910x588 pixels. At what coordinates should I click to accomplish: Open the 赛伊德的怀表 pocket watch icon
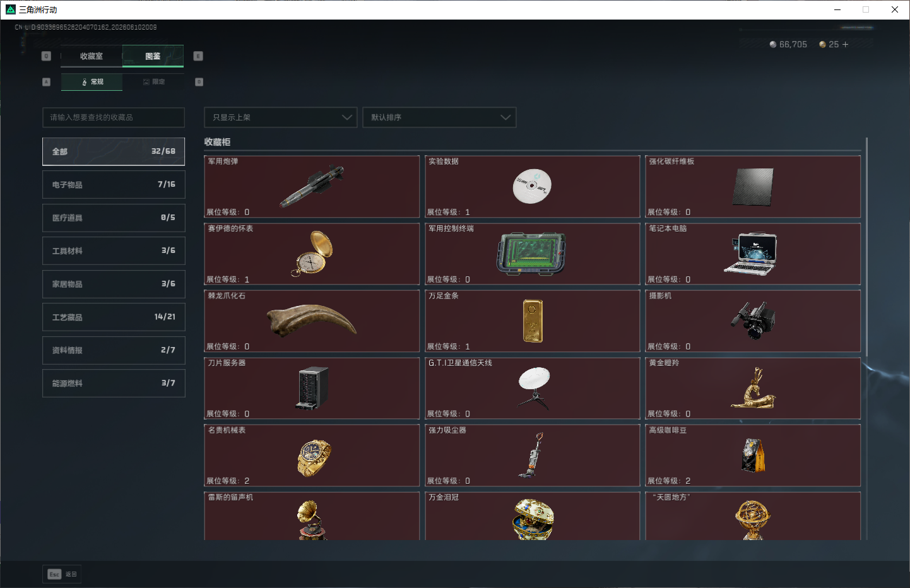point(312,254)
